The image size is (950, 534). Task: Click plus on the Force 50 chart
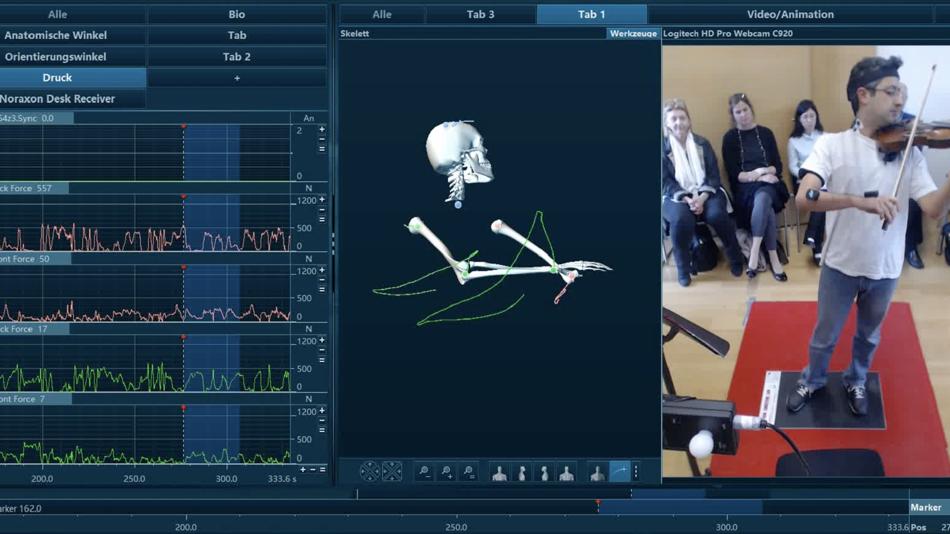322,270
